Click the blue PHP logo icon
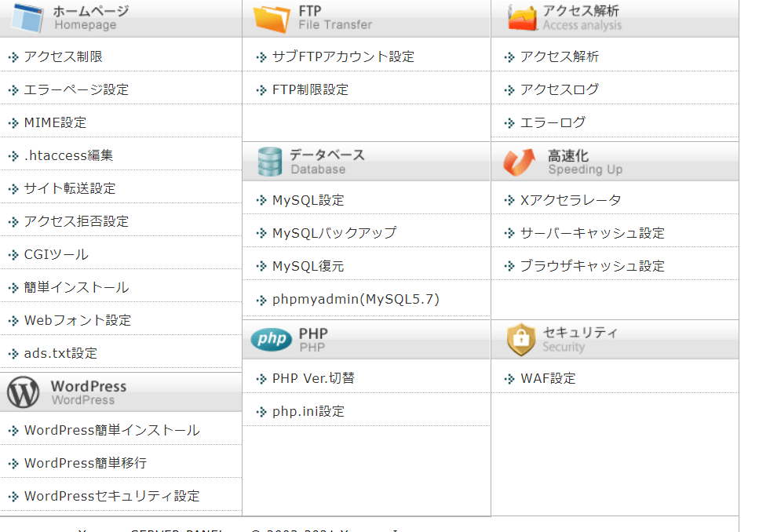The image size is (759, 532). pyautogui.click(x=271, y=339)
